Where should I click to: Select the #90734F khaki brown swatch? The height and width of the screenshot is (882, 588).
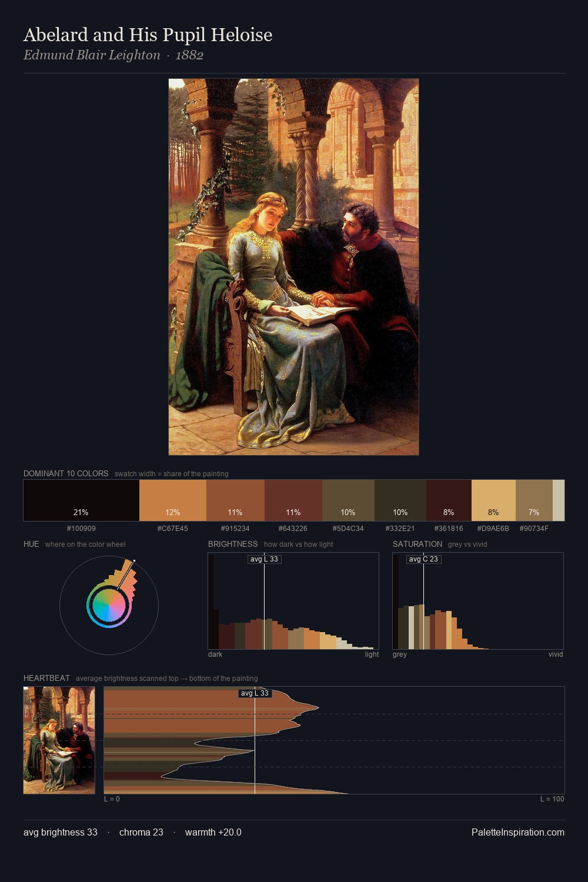tap(534, 500)
